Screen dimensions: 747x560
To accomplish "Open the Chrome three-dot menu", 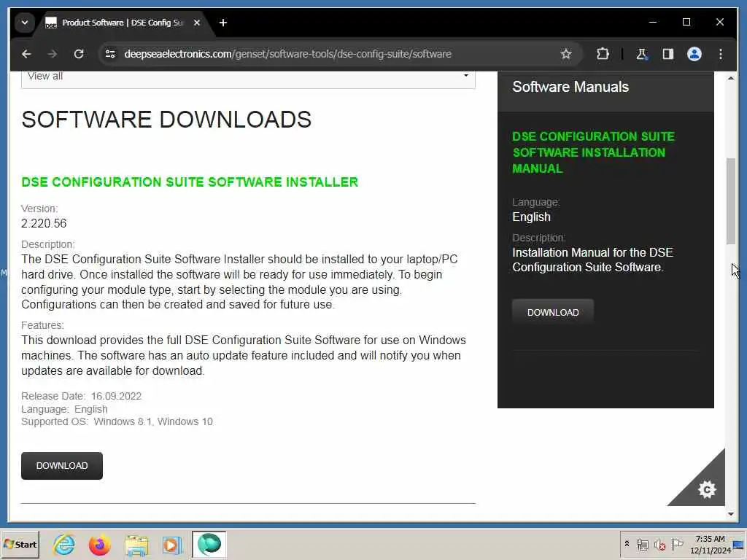I will (x=720, y=54).
